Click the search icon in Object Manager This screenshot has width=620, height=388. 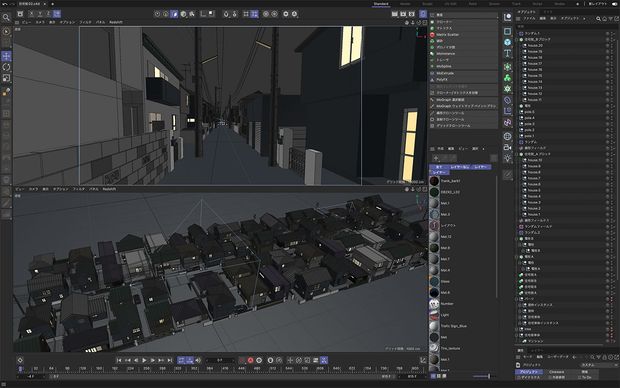click(x=599, y=19)
